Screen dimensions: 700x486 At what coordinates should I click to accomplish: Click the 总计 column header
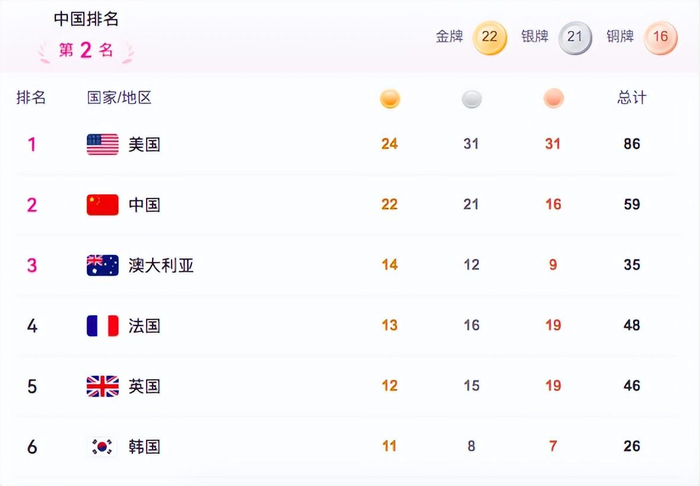coord(631,98)
